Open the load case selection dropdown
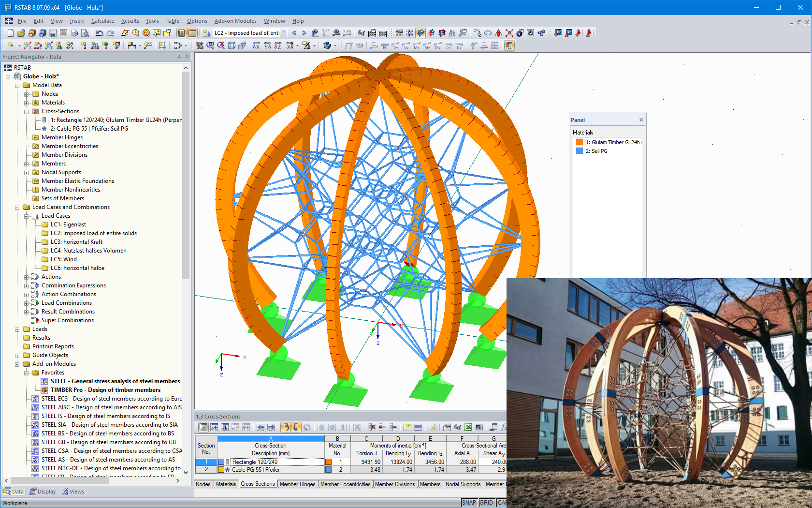Screen dimensions: 812x508 pos(284,33)
